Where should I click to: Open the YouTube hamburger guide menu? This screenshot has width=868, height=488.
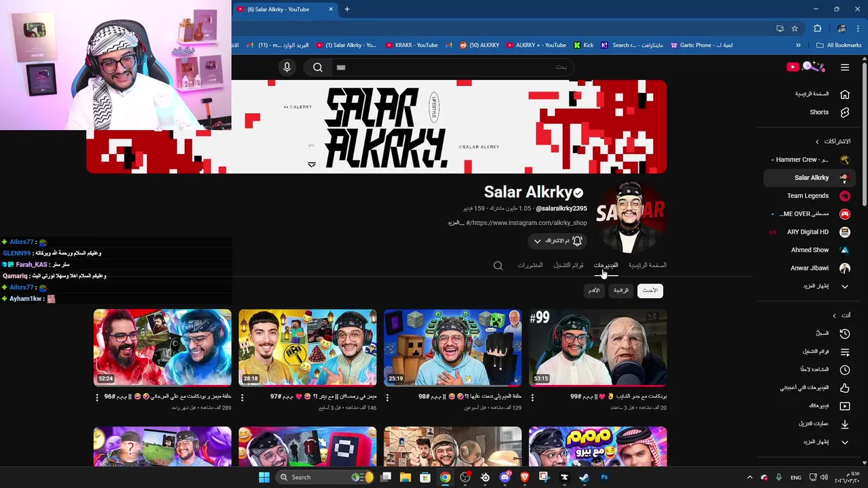pyautogui.click(x=845, y=67)
